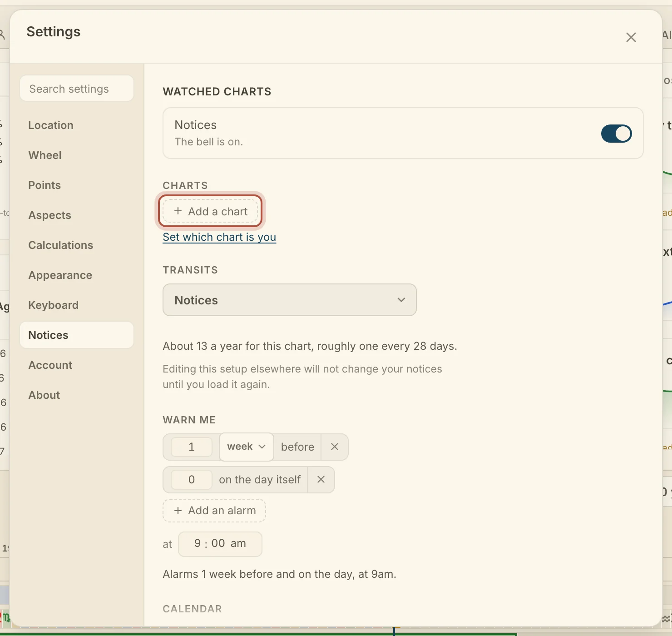Open Keyboard settings
The width and height of the screenshot is (672, 636).
tap(77, 305)
